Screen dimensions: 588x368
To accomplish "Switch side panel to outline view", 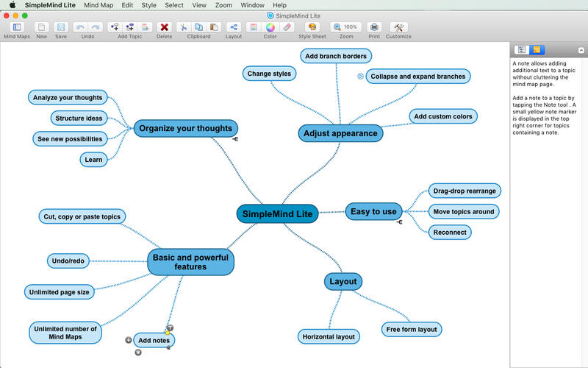I will pyautogui.click(x=521, y=50).
